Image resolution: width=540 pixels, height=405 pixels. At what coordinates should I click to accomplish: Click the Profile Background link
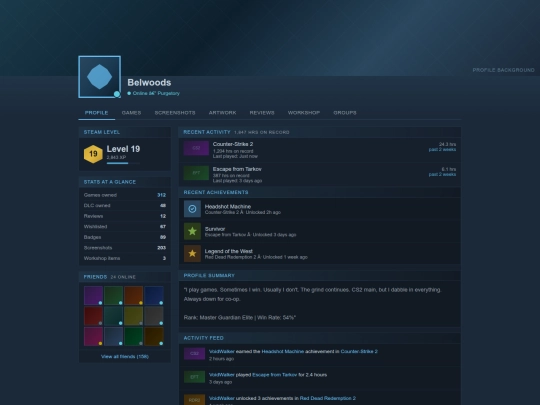503,70
